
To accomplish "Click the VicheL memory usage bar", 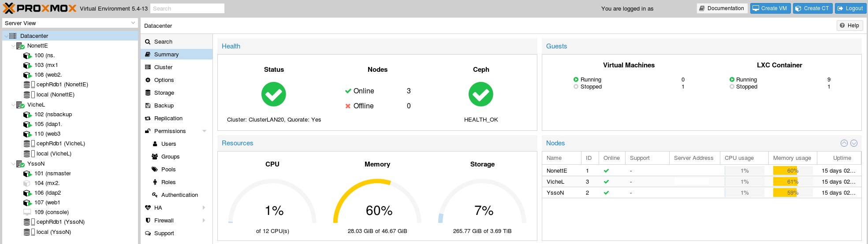I will pyautogui.click(x=792, y=182).
